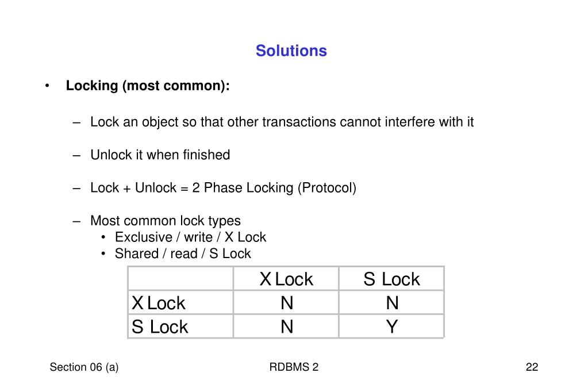Select the 'Locking (most common):' heading
This screenshot has height=392, width=588.
pyautogui.click(x=148, y=86)
